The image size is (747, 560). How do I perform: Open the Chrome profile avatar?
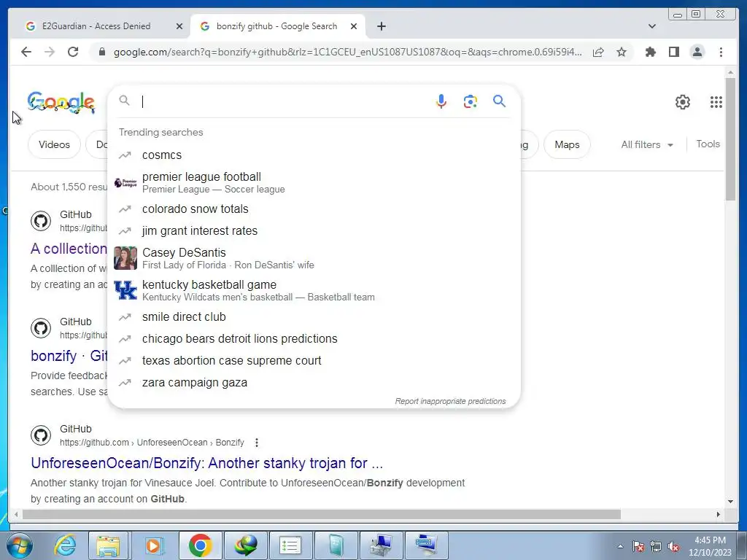pos(697,52)
